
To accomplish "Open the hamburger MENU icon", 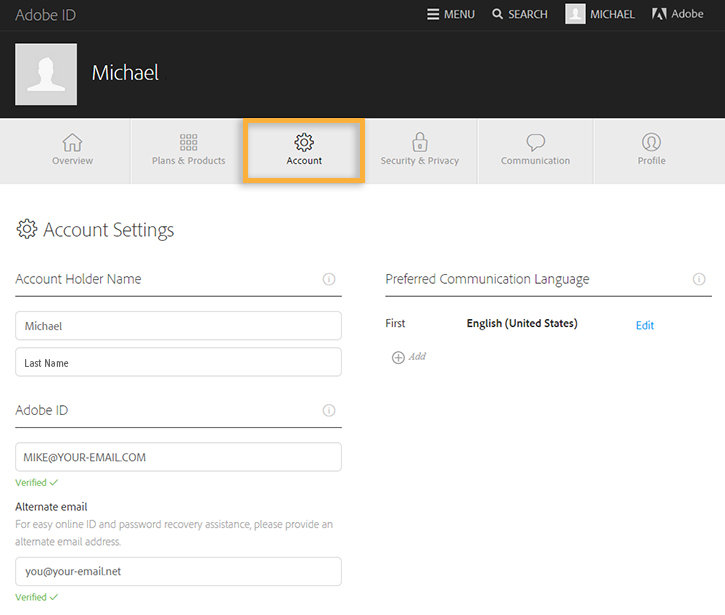I will coord(433,14).
